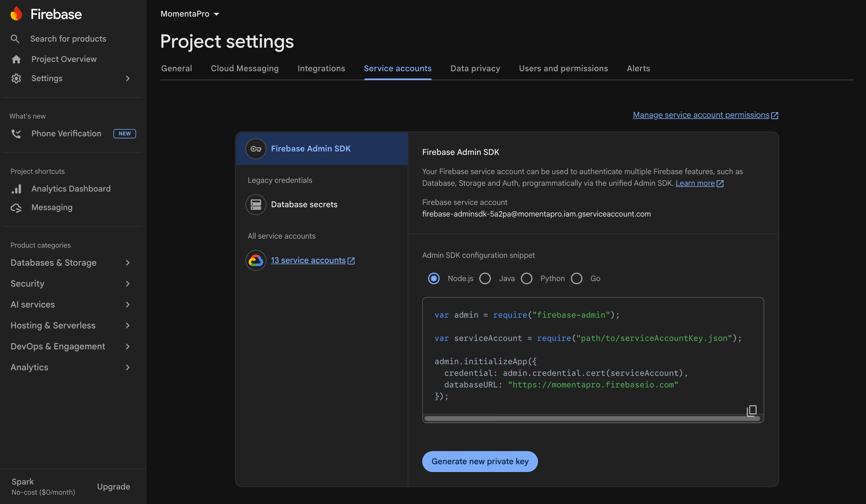Select the Node.js radio button
Viewport: 866px width, 504px height.
pyautogui.click(x=434, y=278)
